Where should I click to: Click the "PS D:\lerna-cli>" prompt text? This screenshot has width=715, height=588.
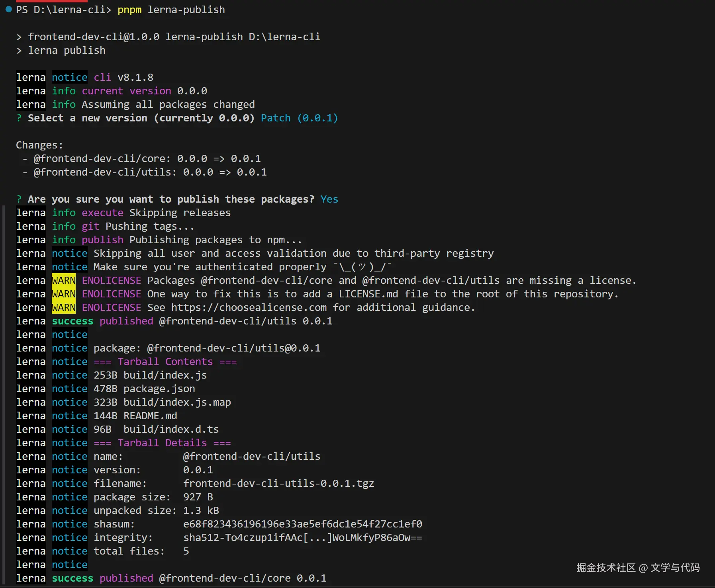pos(64,10)
